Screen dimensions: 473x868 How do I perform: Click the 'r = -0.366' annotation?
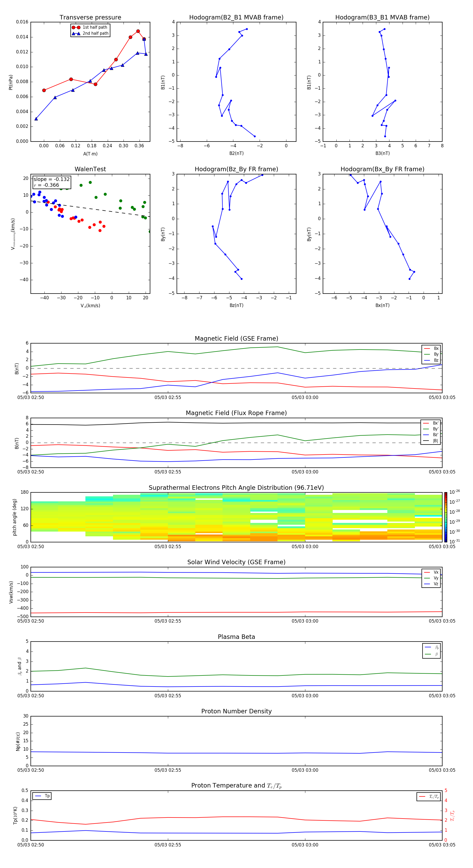[47, 185]
